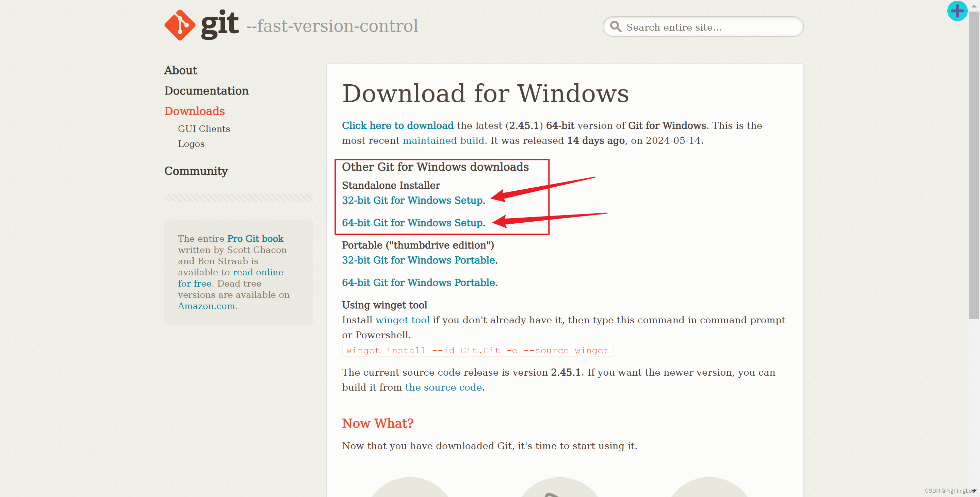Open the Amazon.com link
The image size is (980, 497).
click(x=207, y=306)
